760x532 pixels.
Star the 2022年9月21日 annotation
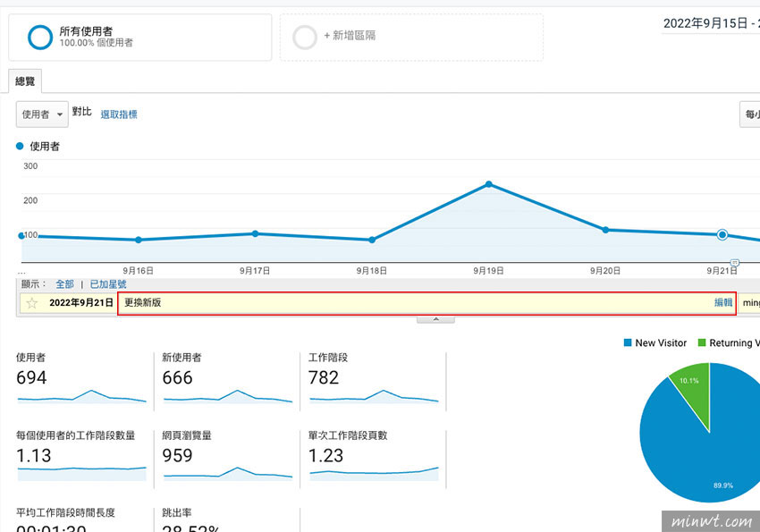(x=32, y=303)
